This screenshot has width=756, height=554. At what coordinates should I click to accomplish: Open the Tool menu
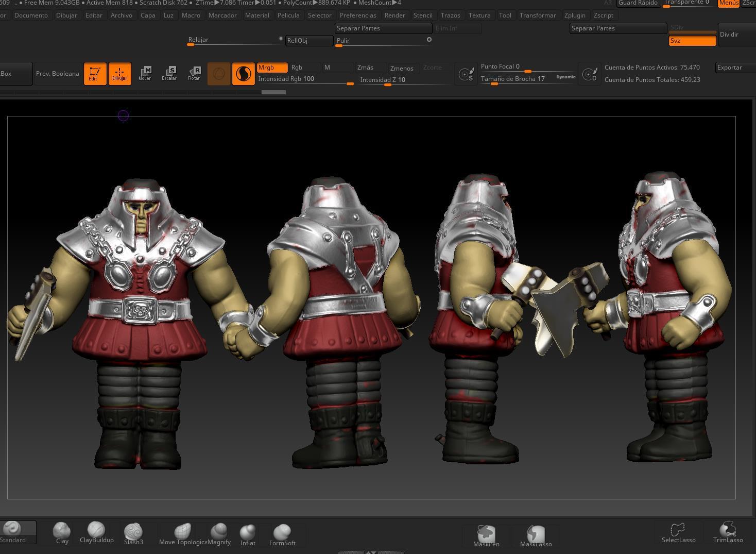[x=505, y=15]
